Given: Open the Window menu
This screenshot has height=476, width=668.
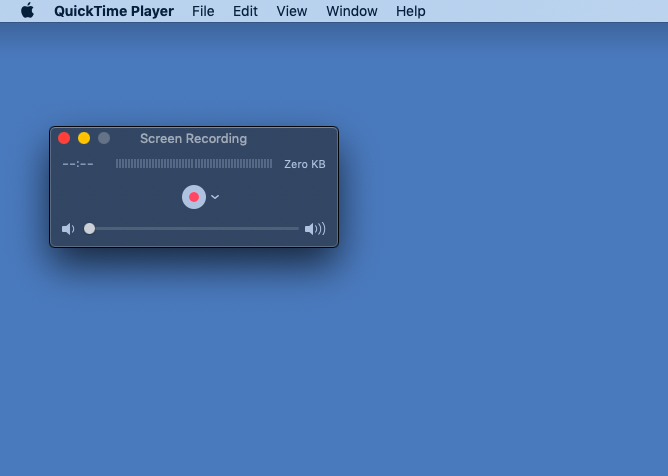Looking at the screenshot, I should 352,11.
